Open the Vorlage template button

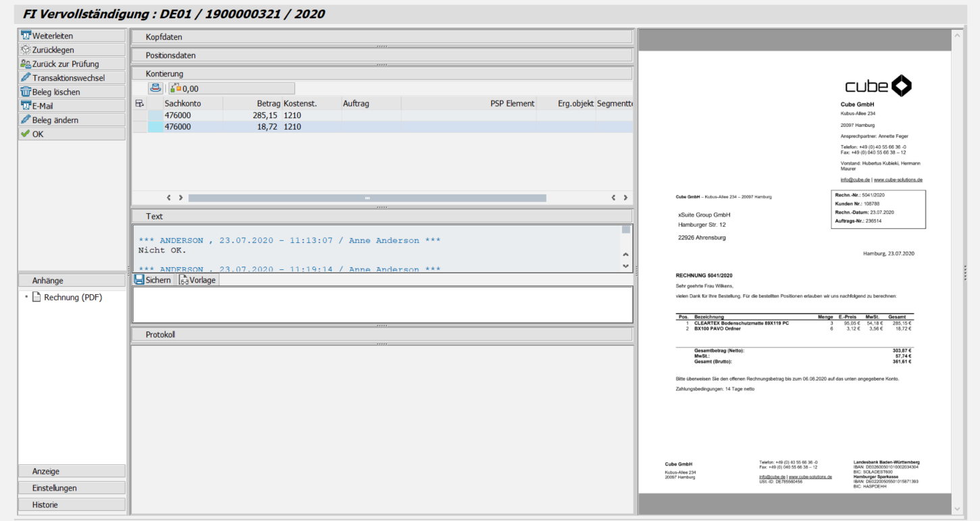click(198, 279)
